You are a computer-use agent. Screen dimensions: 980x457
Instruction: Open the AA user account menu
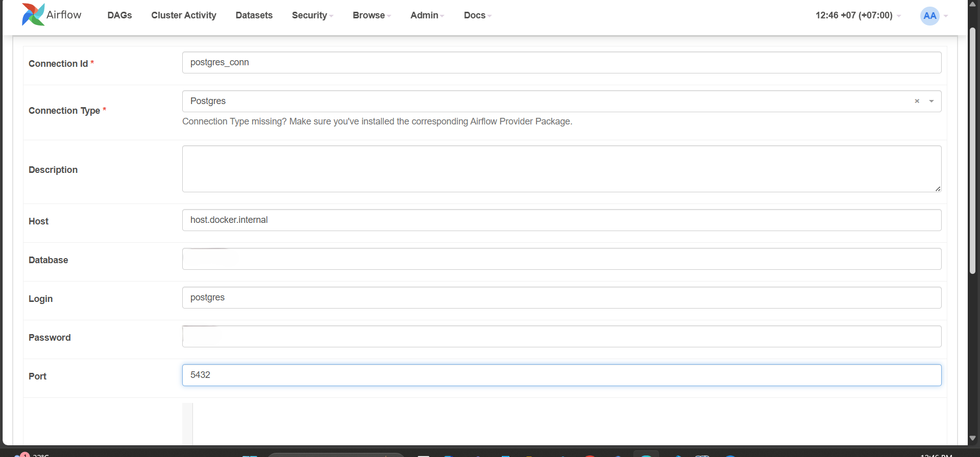click(x=934, y=16)
